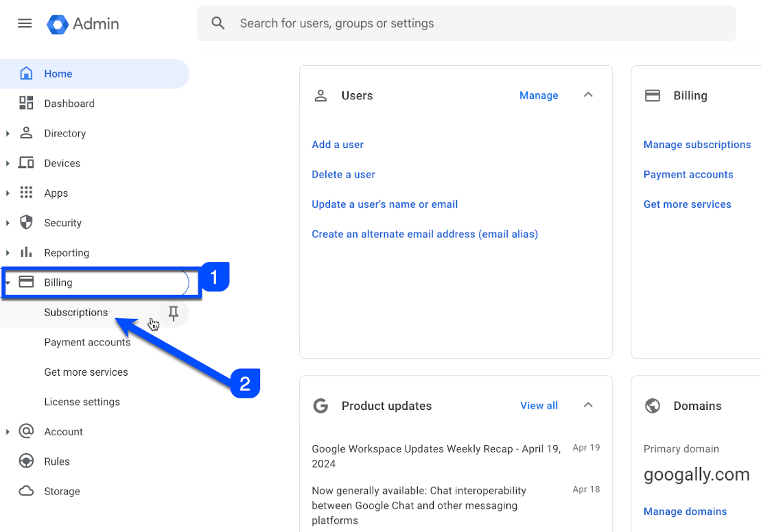Open the Manage subscriptions link

point(697,145)
